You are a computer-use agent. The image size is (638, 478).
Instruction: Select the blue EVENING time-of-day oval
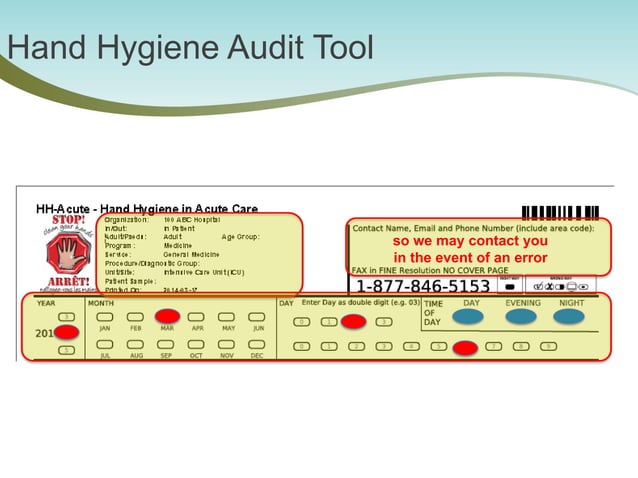click(521, 316)
